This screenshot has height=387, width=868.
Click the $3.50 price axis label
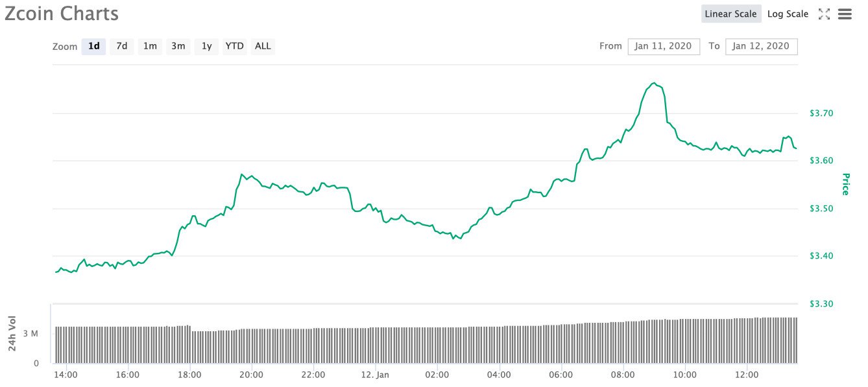[x=821, y=209]
